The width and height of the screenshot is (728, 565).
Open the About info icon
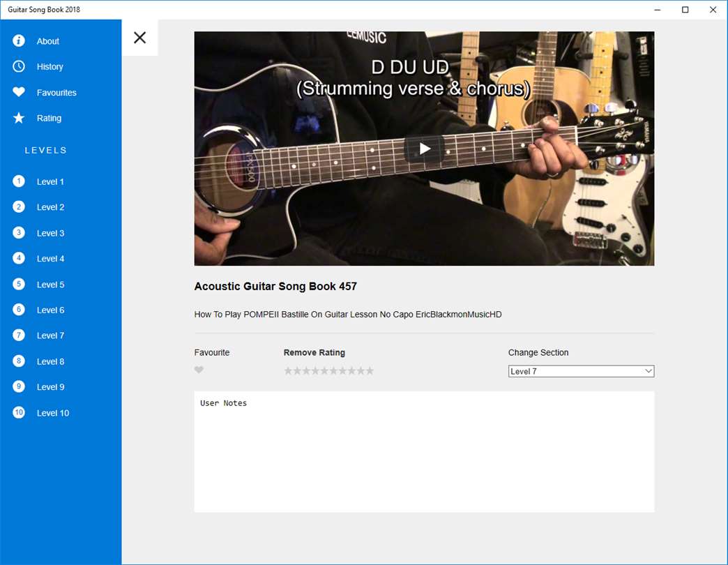tap(19, 41)
